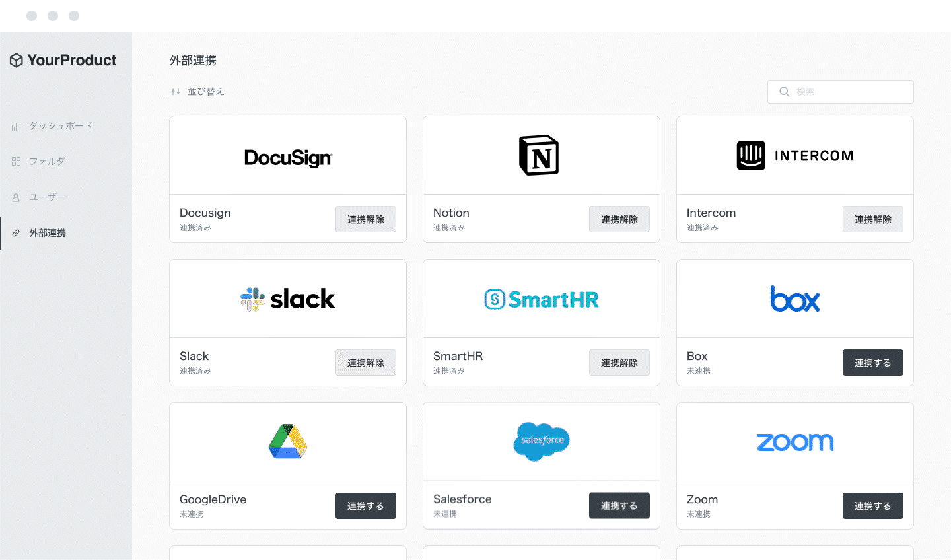Click 連携済み status under Slack
The width and height of the screenshot is (951, 560).
click(195, 371)
